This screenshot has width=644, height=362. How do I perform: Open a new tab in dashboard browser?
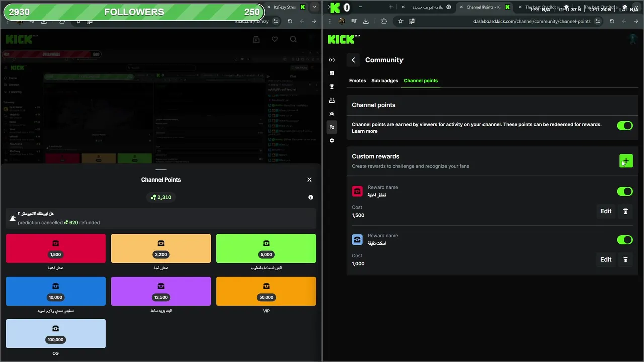(391, 7)
